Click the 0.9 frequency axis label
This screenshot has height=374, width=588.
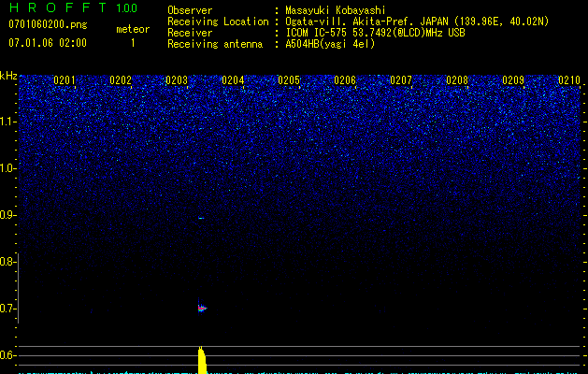[x=8, y=215]
